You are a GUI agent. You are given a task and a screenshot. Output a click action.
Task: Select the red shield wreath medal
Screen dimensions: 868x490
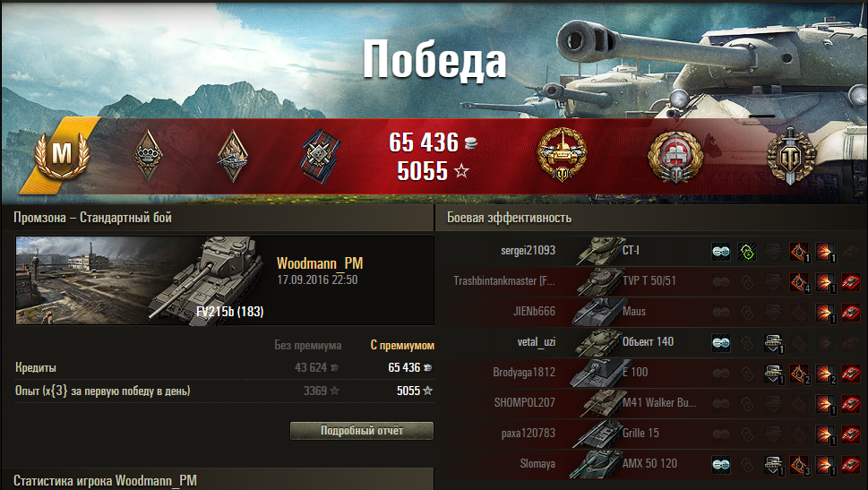point(675,156)
